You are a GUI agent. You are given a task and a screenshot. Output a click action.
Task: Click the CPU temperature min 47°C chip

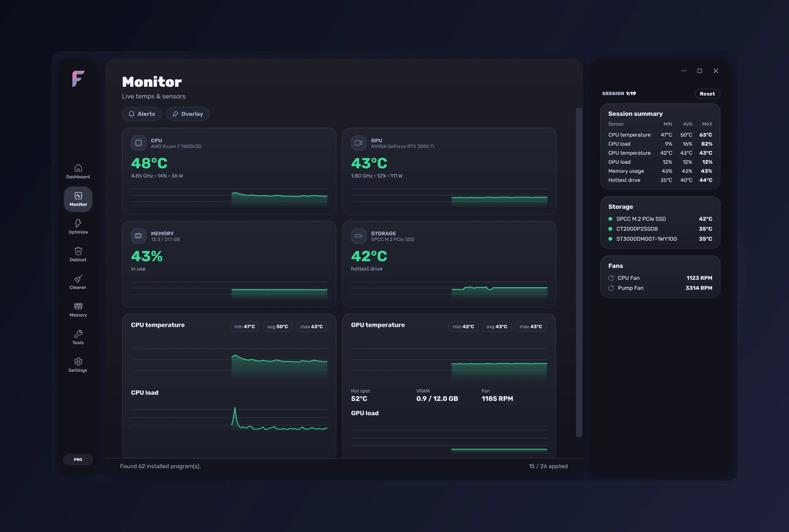[245, 326]
